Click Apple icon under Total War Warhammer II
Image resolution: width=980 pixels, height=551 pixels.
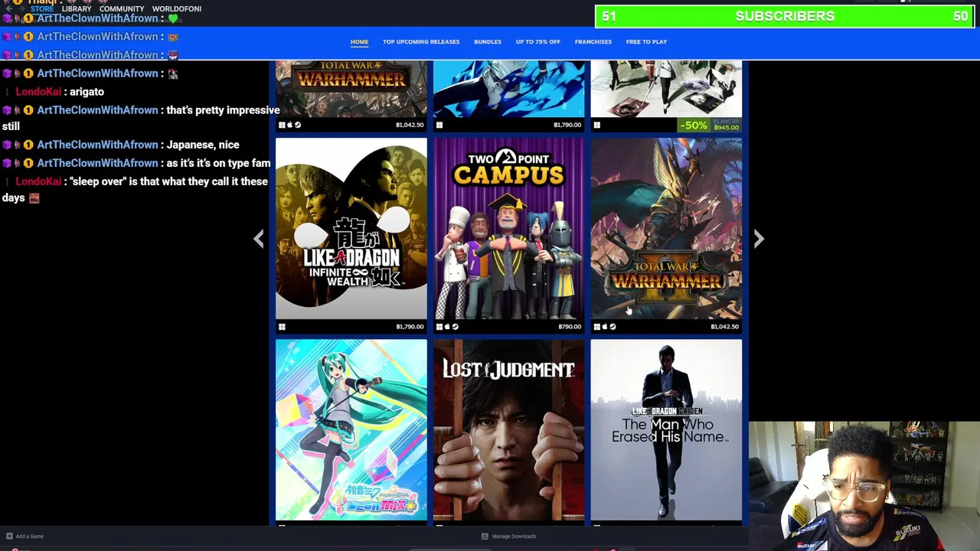click(x=605, y=327)
